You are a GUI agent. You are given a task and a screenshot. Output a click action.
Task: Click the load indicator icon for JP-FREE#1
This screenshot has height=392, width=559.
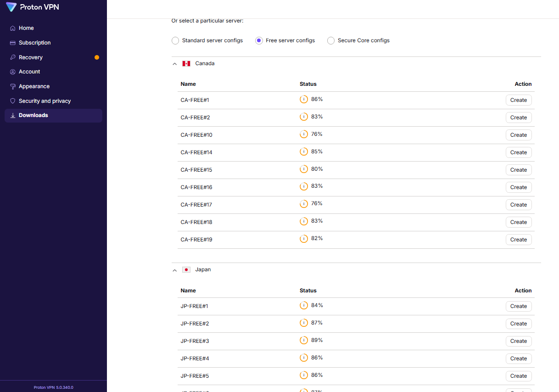click(304, 305)
